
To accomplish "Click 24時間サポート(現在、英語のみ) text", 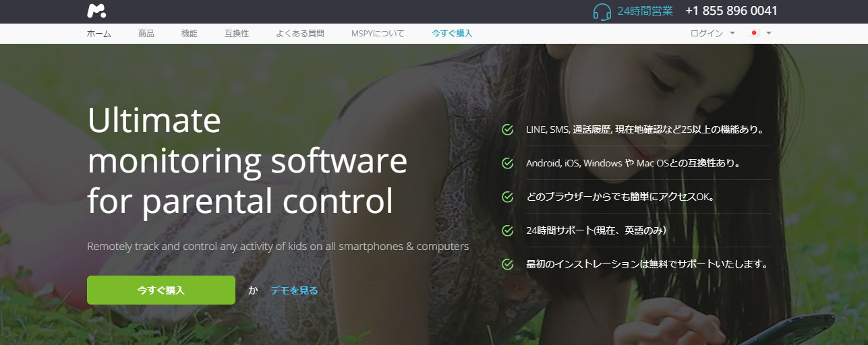I will coord(597,230).
